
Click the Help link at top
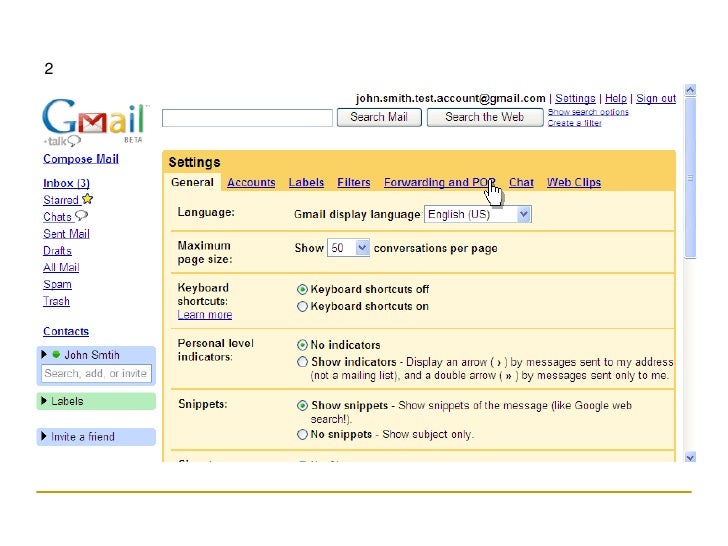click(616, 98)
